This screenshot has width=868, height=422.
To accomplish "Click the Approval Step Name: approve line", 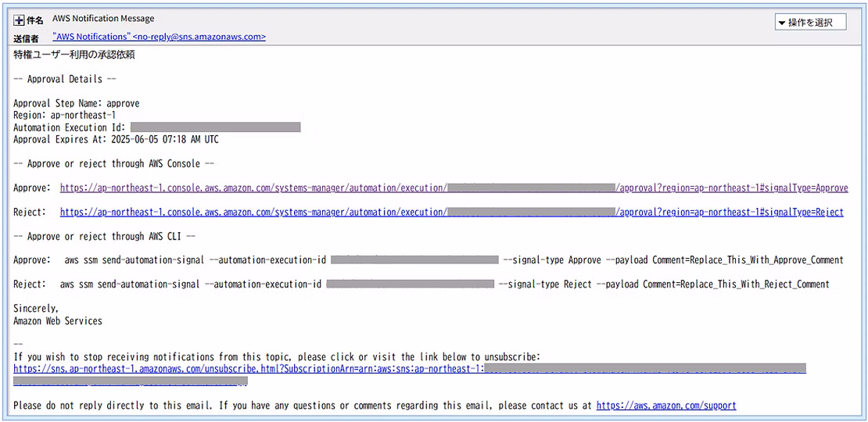I will 77,103.
